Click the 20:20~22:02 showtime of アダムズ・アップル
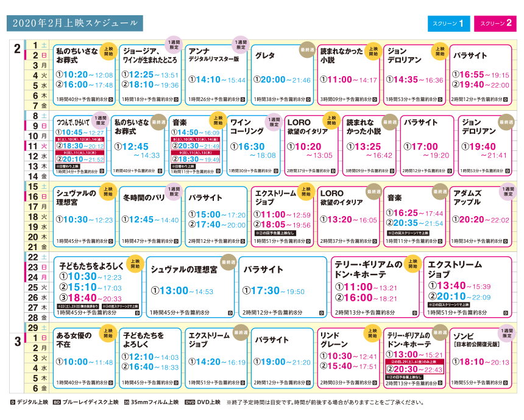The width and height of the screenshot is (524, 420). point(481,220)
